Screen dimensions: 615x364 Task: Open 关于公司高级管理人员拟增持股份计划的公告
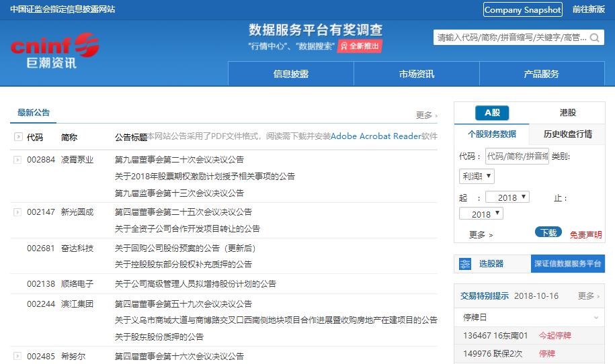pos(196,283)
